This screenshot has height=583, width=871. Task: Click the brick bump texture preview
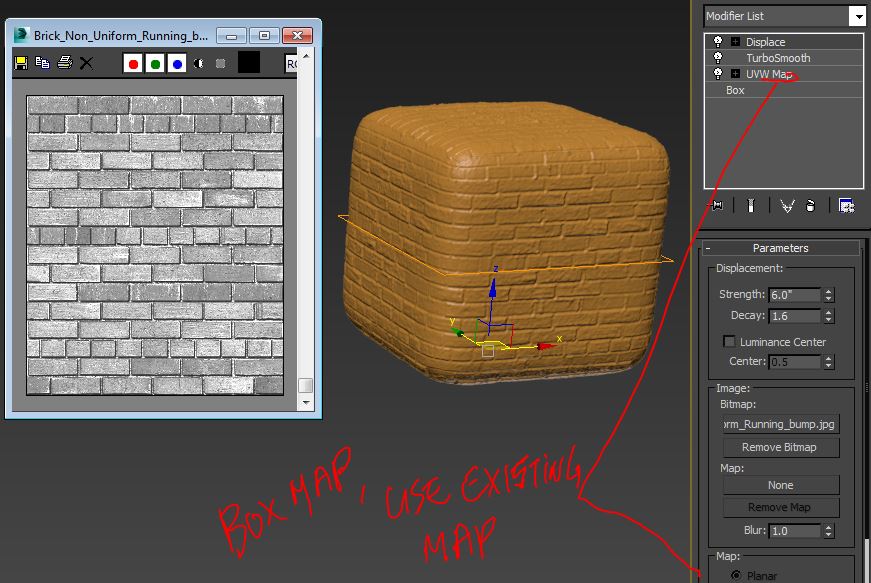coord(155,245)
